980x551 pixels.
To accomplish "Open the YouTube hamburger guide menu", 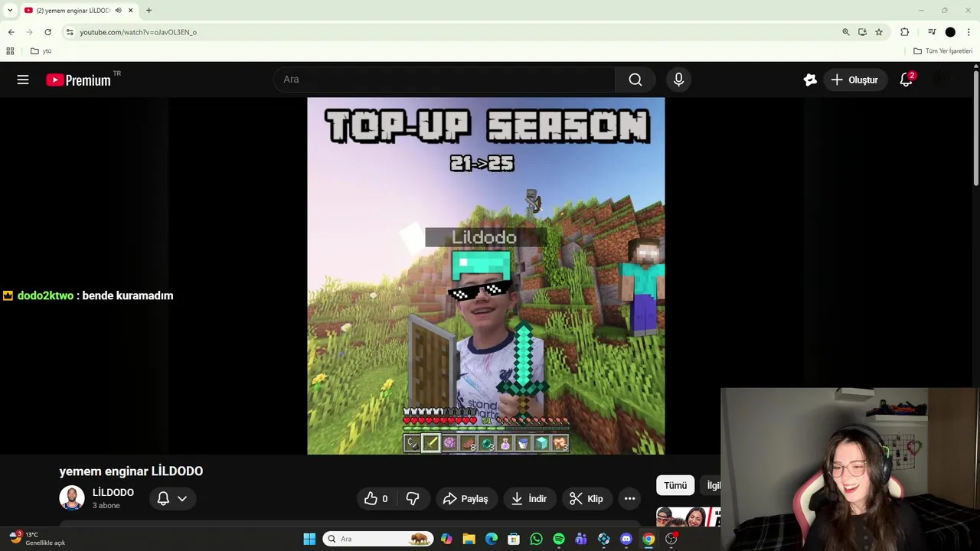I will point(23,80).
